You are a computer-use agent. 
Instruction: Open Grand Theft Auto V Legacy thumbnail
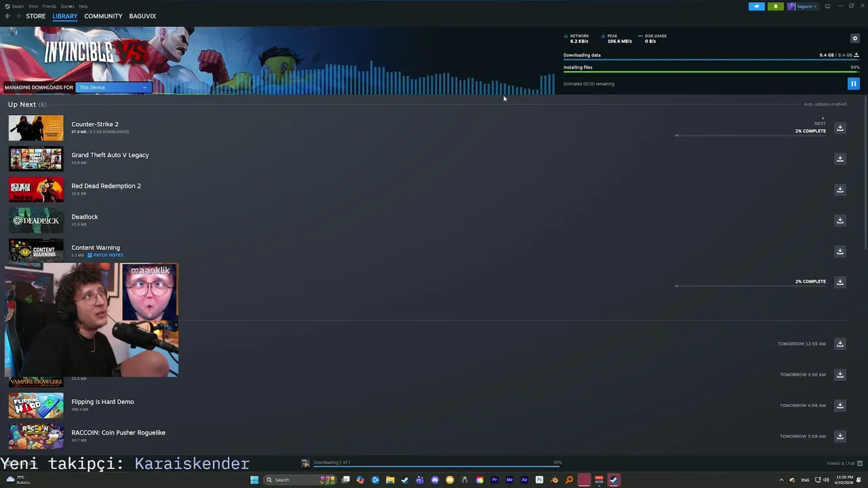[36, 159]
